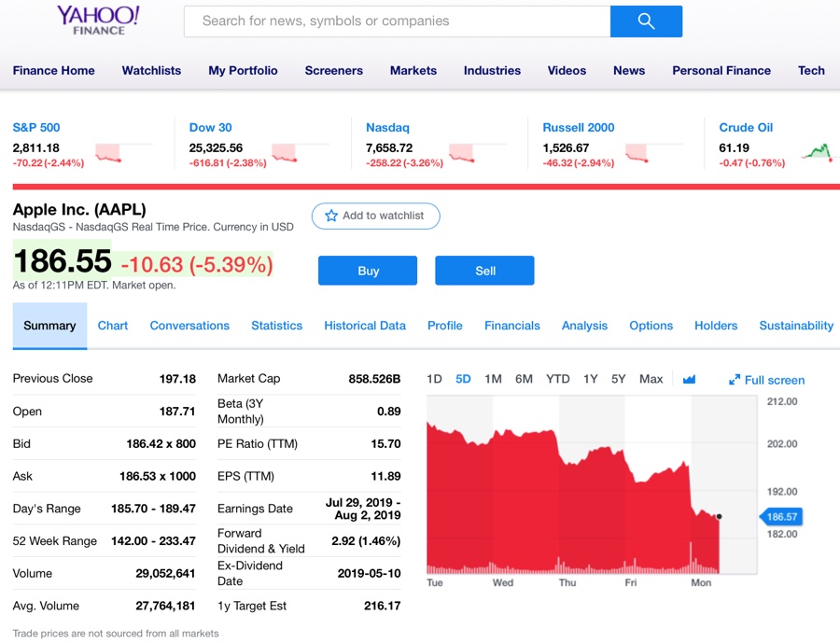Click the Earnings Date value Jul 29, 2019
The width and height of the screenshot is (840, 643).
(363, 509)
